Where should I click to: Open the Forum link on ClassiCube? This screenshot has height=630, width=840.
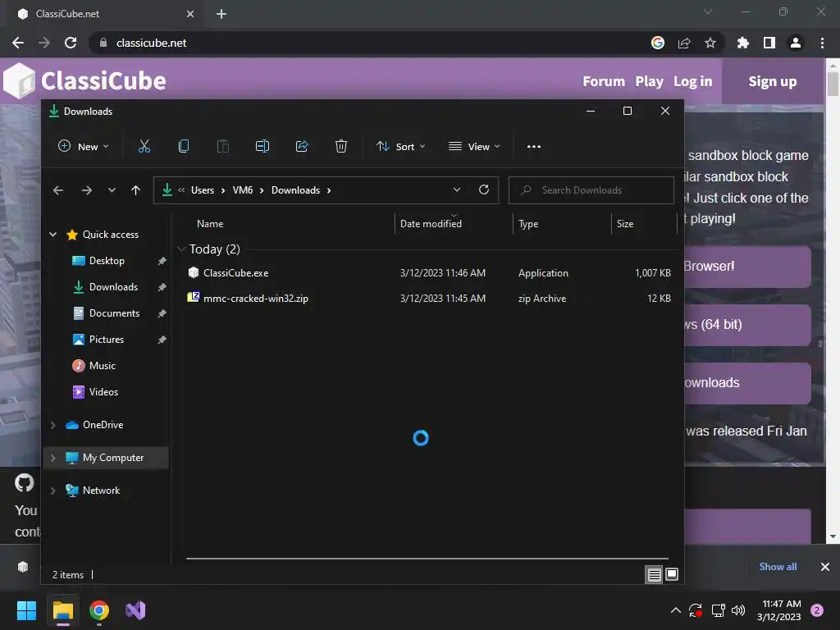coord(604,81)
